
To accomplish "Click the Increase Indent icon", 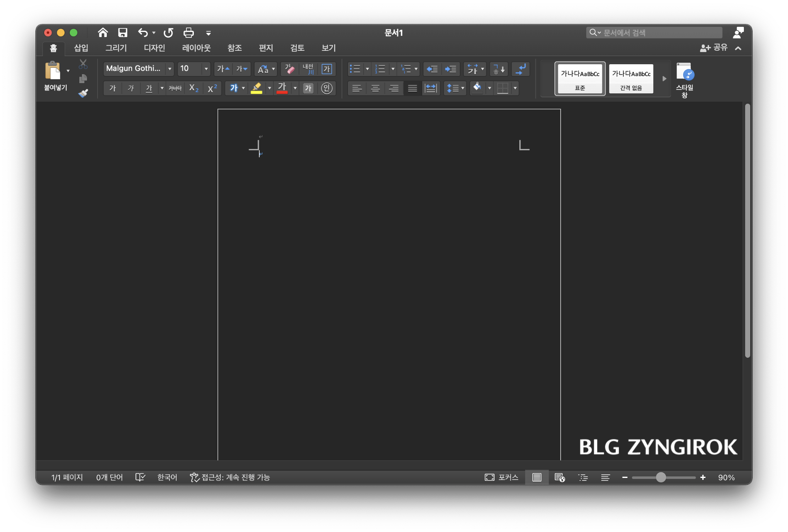I will click(450, 69).
